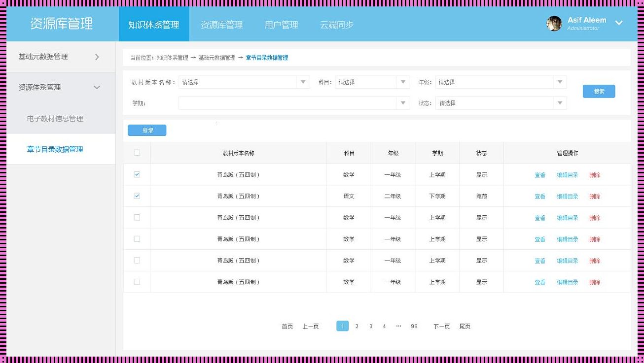Expand 基础元数据管理 in the sidebar
This screenshot has width=644, height=363.
tap(61, 57)
